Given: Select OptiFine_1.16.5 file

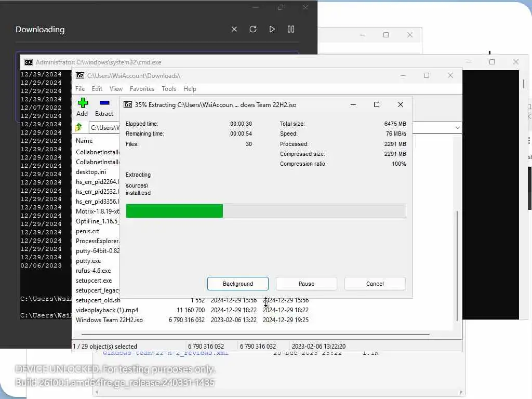Looking at the screenshot, I should tap(97, 221).
